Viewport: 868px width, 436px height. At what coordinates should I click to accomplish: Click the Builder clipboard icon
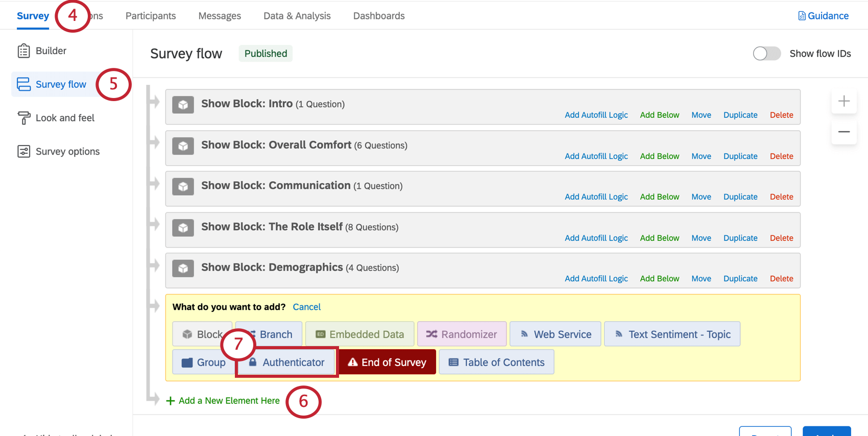pos(23,51)
